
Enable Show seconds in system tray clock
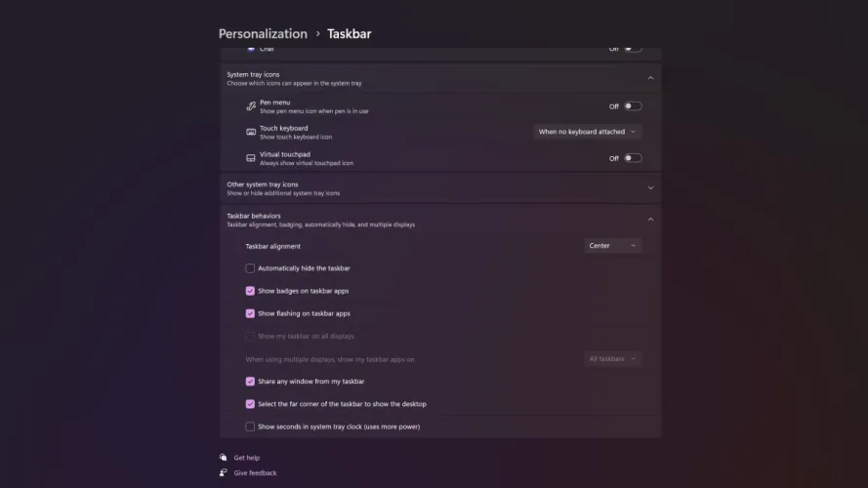[x=250, y=427]
